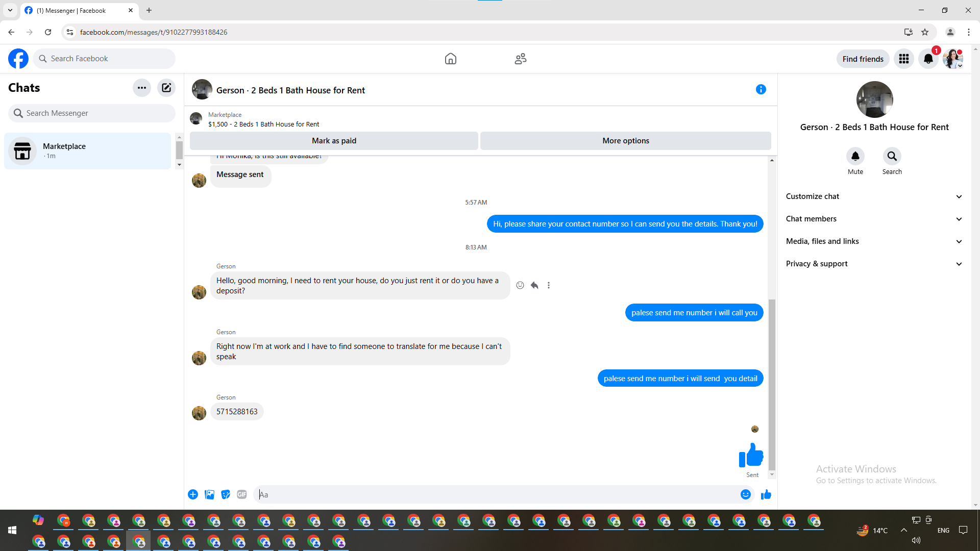Choose a GIF in the composer

tap(242, 494)
